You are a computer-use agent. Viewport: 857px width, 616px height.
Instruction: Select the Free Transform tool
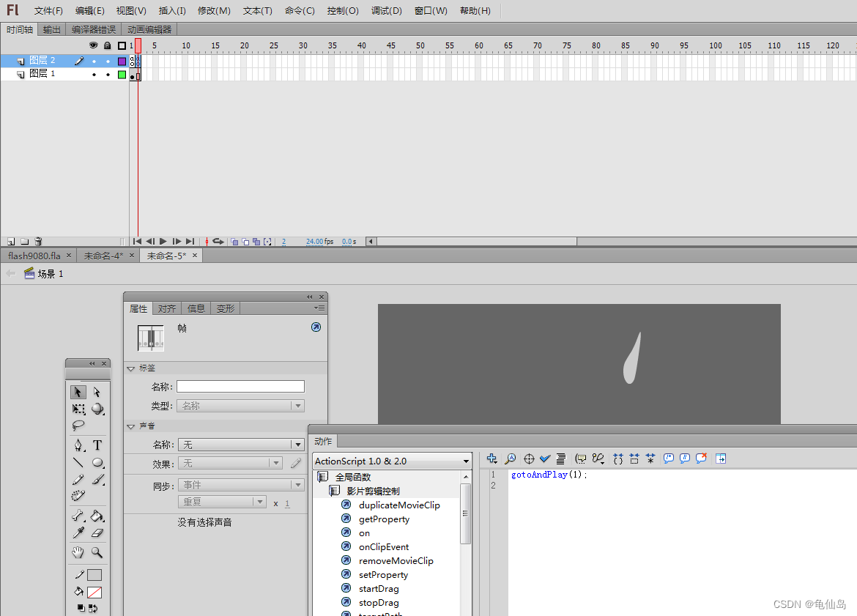(x=78, y=409)
